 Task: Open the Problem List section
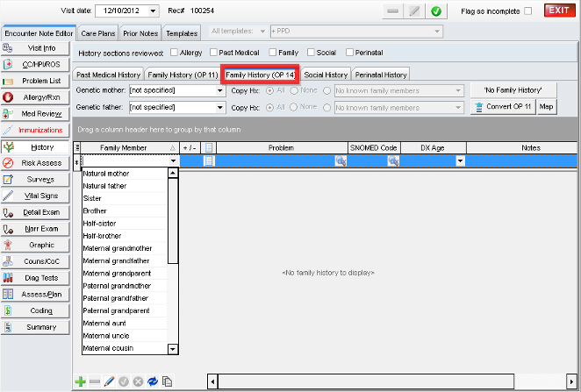[35, 81]
